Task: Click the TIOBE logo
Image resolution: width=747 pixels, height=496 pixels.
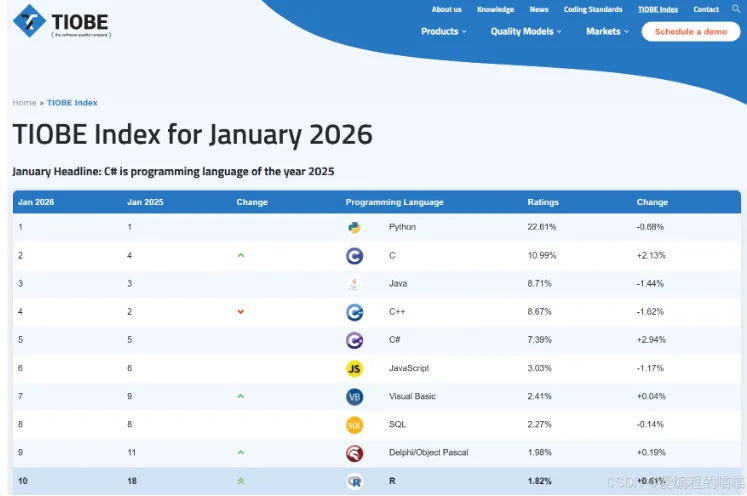Action: (x=62, y=21)
